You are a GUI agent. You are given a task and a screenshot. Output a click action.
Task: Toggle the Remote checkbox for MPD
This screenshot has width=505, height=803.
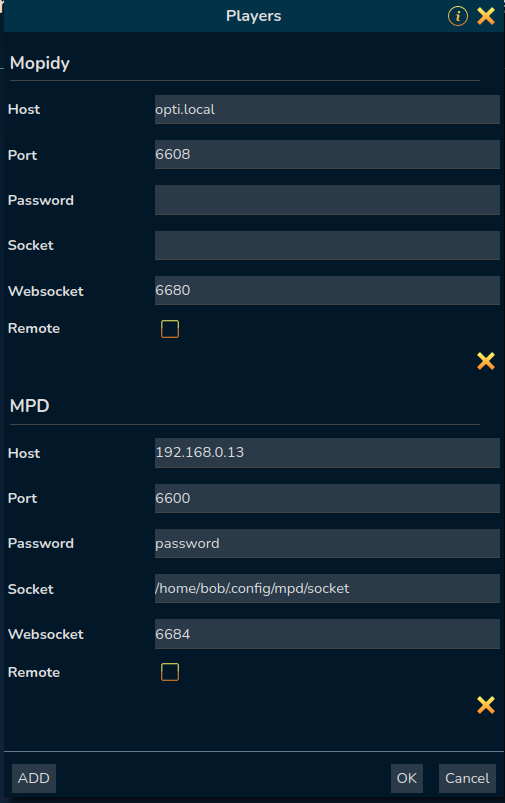click(170, 672)
